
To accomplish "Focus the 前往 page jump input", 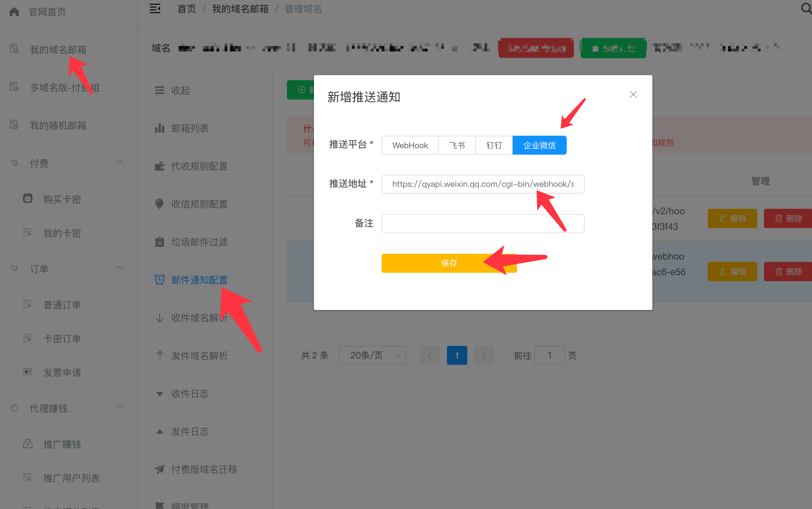I will point(549,355).
